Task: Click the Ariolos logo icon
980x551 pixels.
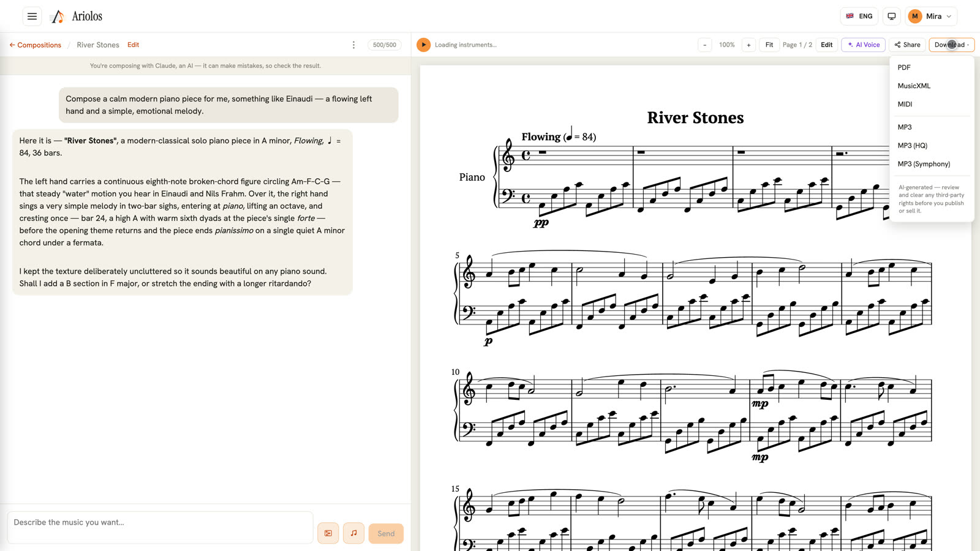Action: click(58, 17)
